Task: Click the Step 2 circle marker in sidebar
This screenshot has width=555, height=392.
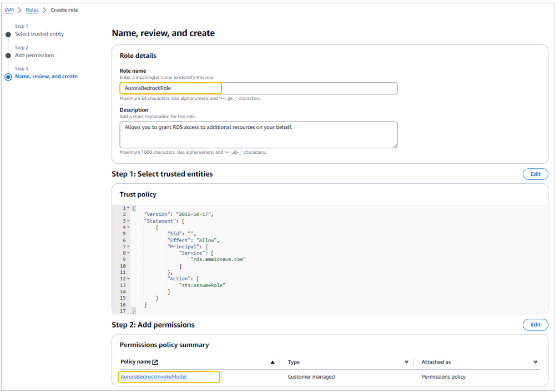Action: coord(8,56)
